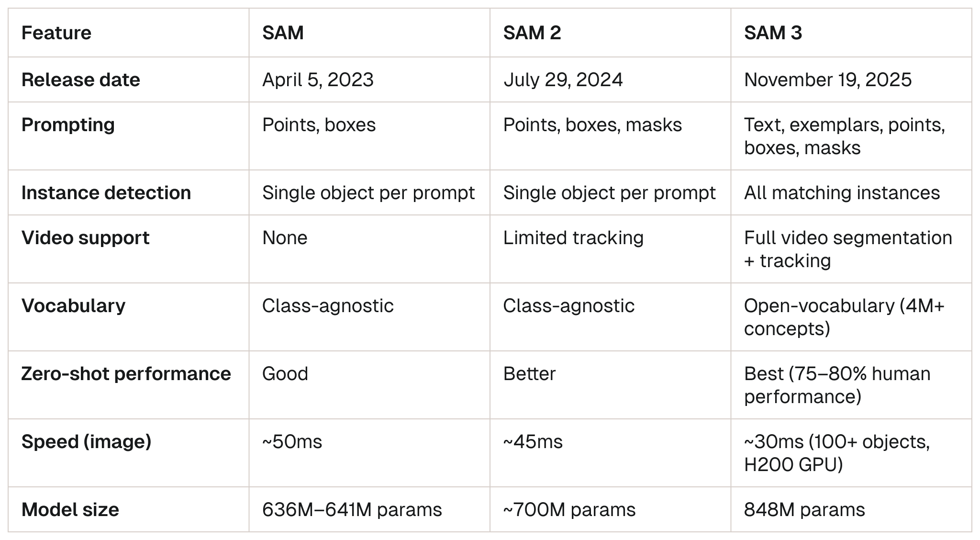Click the 'Vocabulary' row label

[73, 305]
